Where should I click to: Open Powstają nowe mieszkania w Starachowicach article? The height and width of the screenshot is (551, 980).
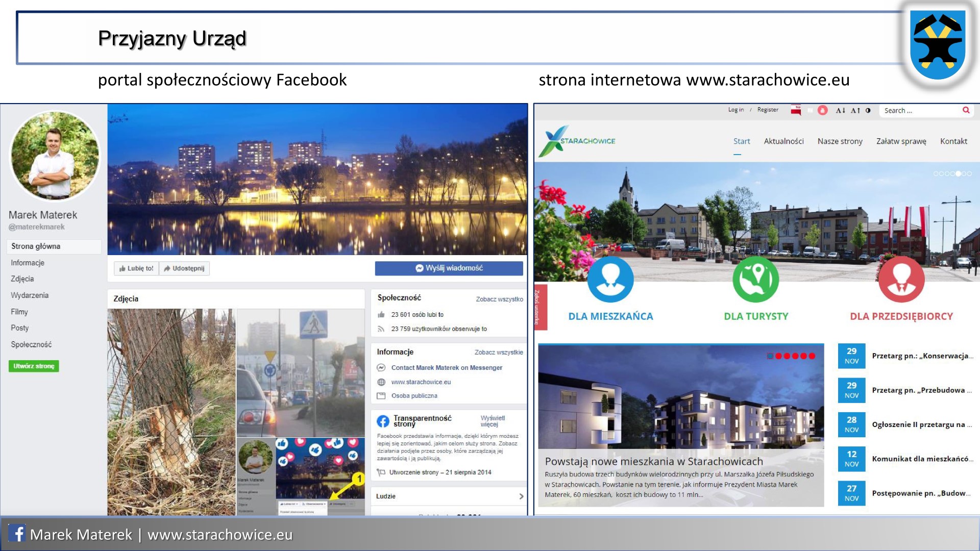click(x=654, y=461)
